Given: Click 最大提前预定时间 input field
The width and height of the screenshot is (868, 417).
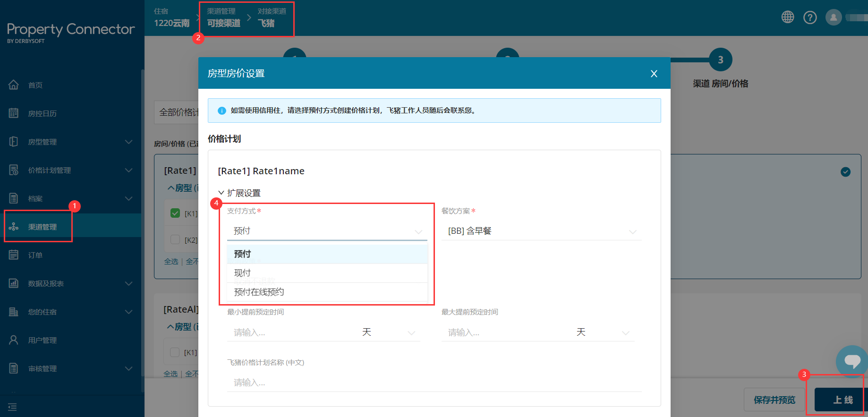Looking at the screenshot, I should tap(507, 332).
